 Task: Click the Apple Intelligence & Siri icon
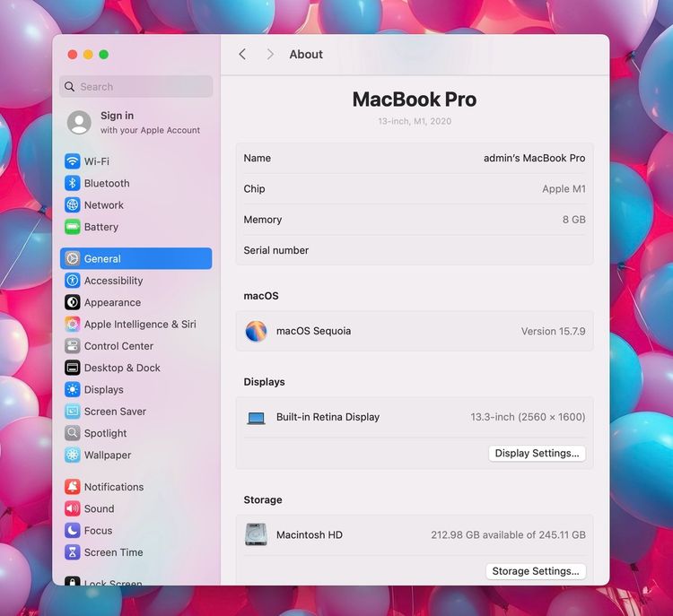72,325
